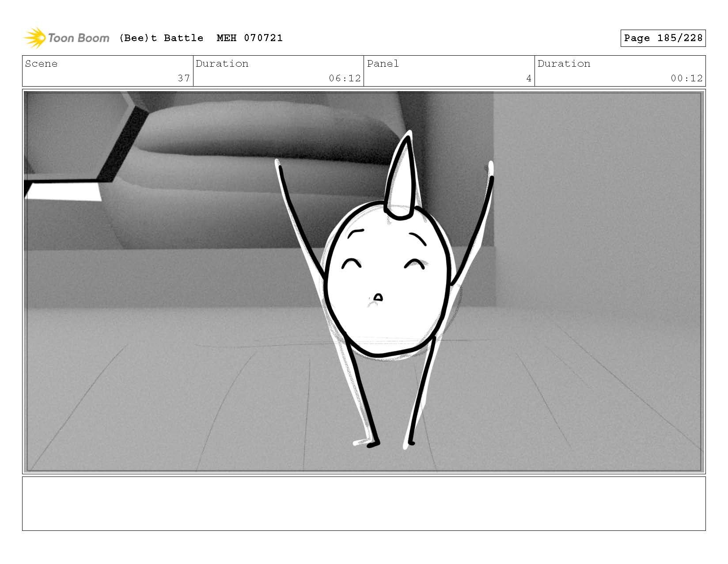The image size is (728, 564).
Task: Click the panel number '4'
Action: 529,78
